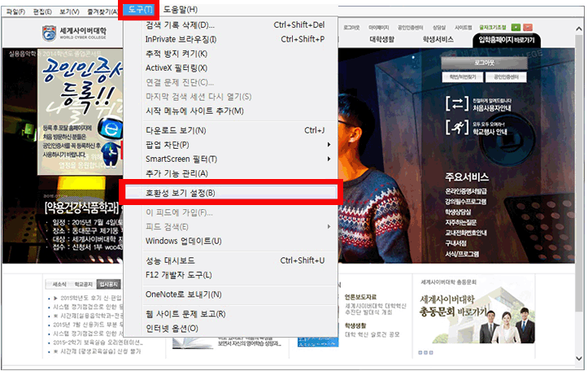The height and width of the screenshot is (371, 588).
Task: Open 온라인증명서발급 service link
Action: (x=466, y=191)
